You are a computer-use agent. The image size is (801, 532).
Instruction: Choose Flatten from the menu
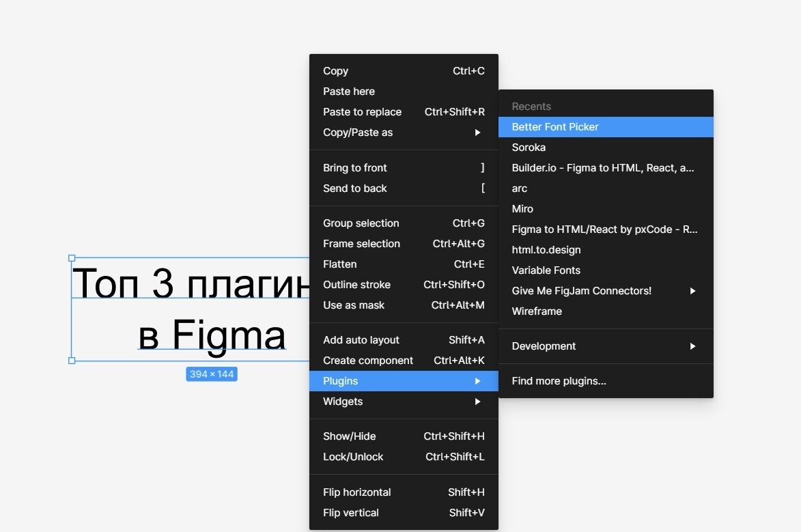(x=404, y=264)
